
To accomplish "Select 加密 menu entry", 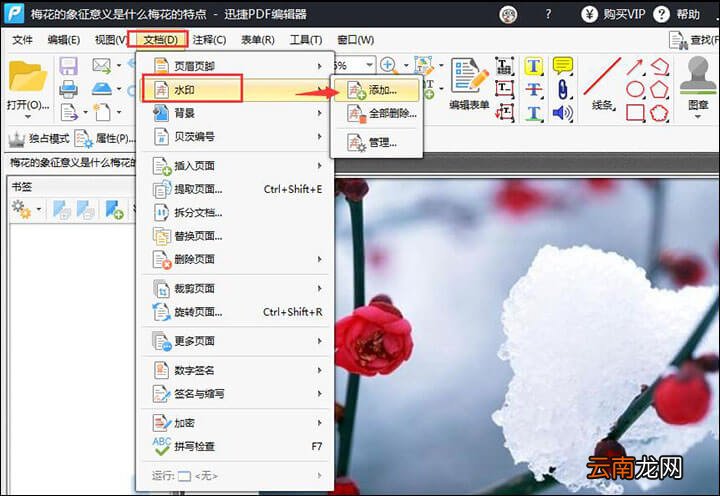I will pyautogui.click(x=236, y=423).
